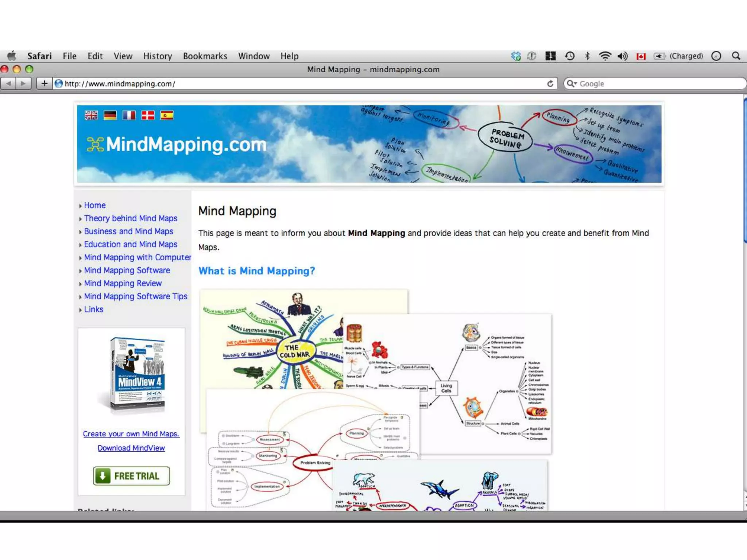This screenshot has height=560, width=747.
Task: Open the Theory behind Mind Maps link
Action: pyautogui.click(x=131, y=218)
